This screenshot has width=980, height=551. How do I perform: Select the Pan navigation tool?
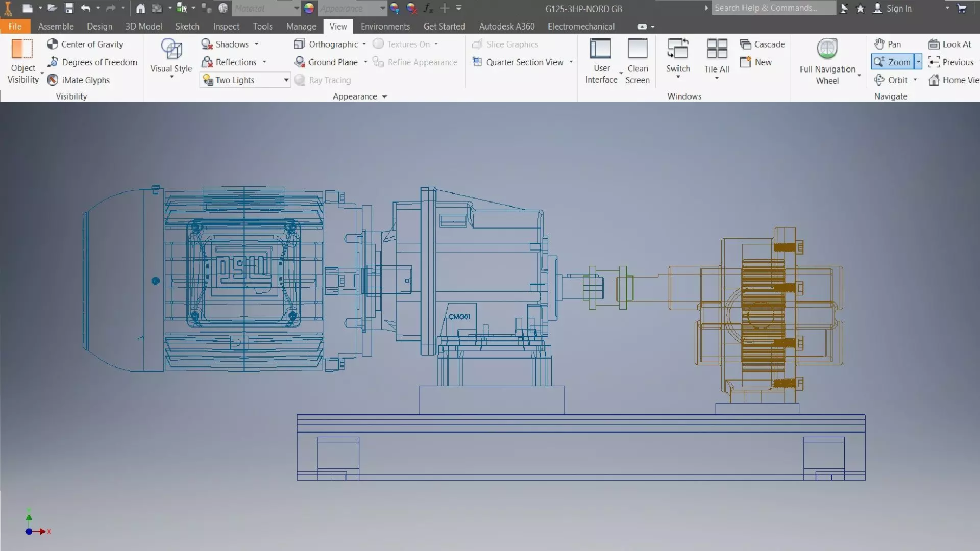tap(888, 44)
